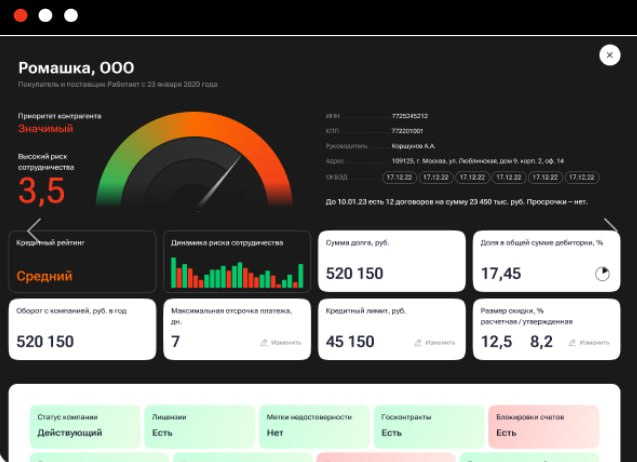Select the first 17.12.22 ОКВЭД chip
637x462 pixels.
coord(399,178)
